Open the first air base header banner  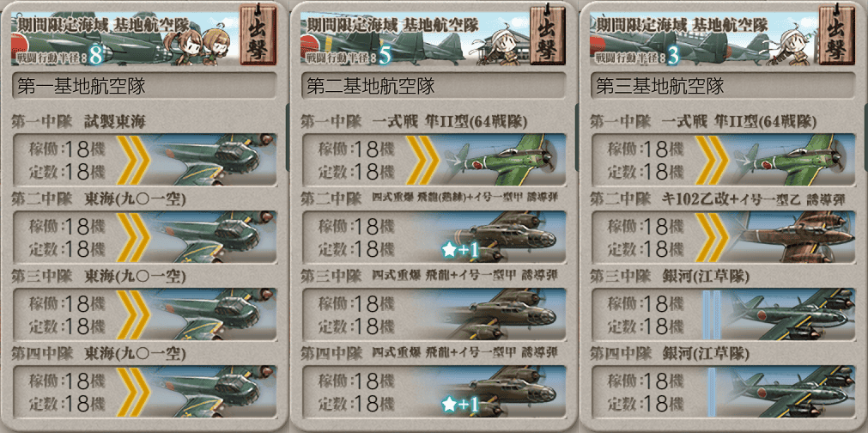point(125,39)
